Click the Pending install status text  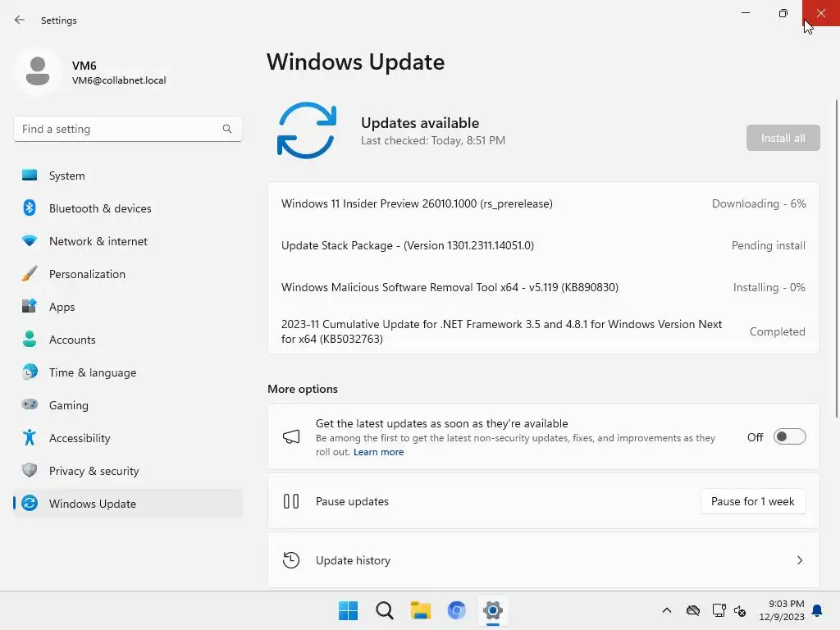click(x=768, y=245)
